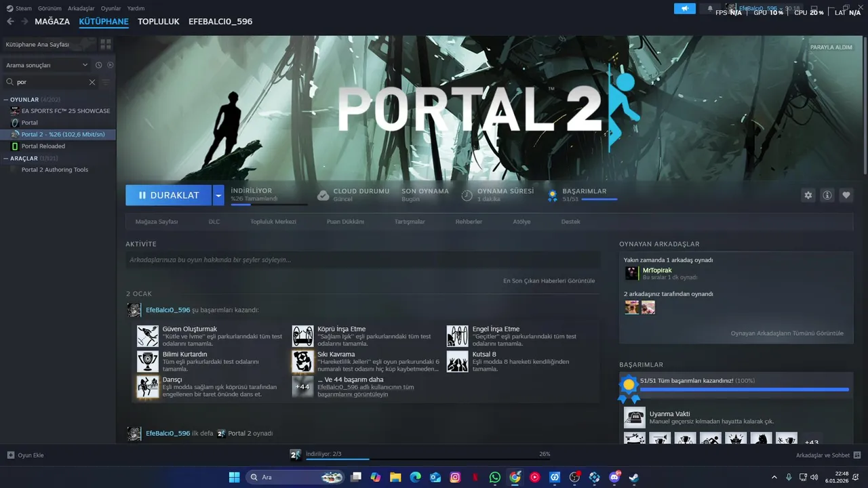Screen dimensions: 868x488
Task: Click Sıkı Kavrama achievement icon
Action: 303,361
